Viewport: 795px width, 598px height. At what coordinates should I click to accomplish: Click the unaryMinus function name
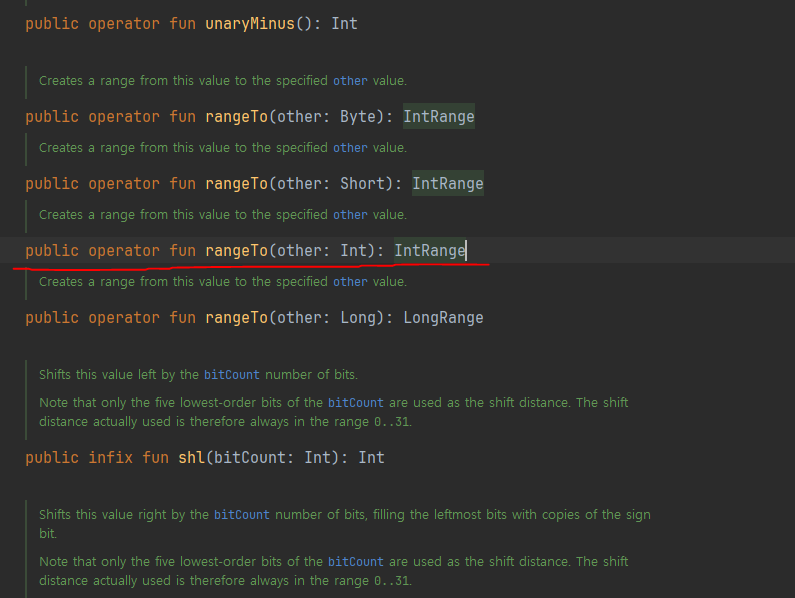[x=250, y=24]
